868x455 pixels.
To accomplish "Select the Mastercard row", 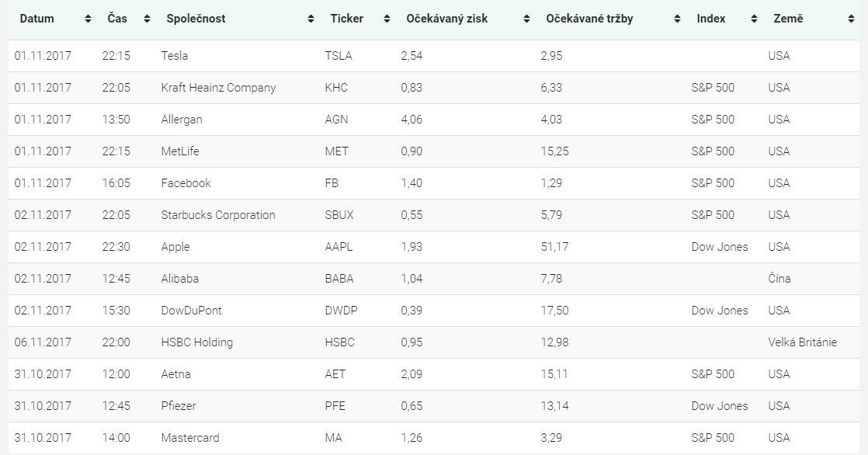I will pyautogui.click(x=434, y=438).
